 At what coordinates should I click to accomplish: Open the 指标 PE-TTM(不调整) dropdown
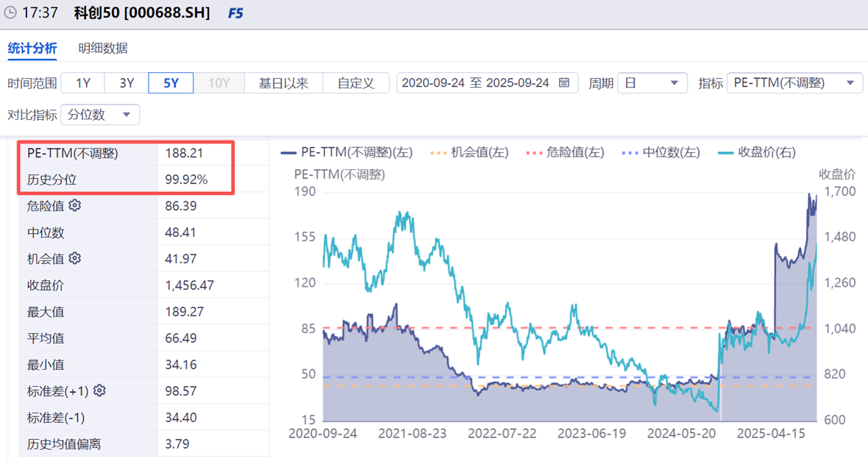pyautogui.click(x=794, y=83)
